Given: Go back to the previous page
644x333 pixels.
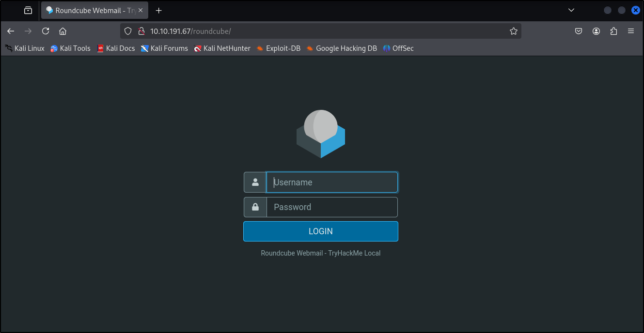Looking at the screenshot, I should tap(11, 31).
